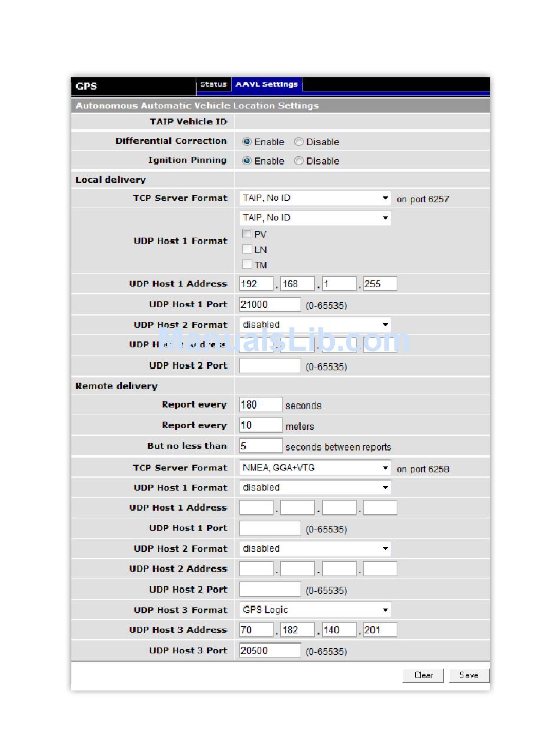Click Remote UDP Host 1 Address last octet

(380, 508)
